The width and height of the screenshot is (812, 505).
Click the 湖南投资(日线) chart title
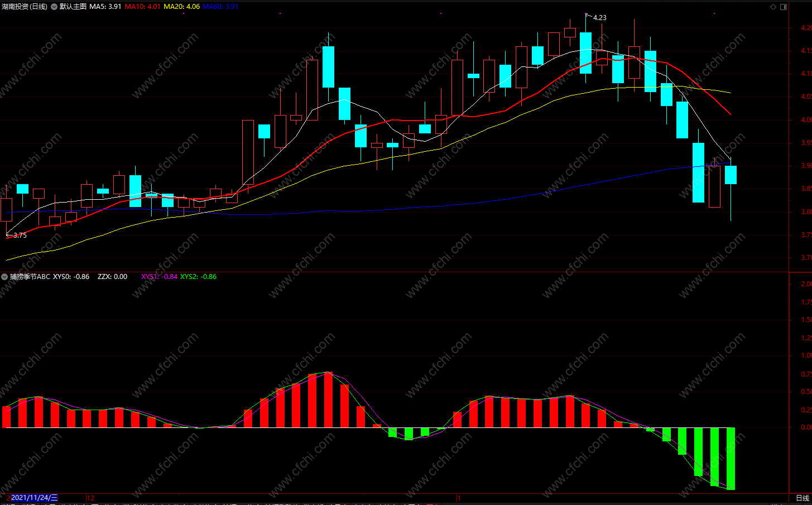tap(25, 7)
